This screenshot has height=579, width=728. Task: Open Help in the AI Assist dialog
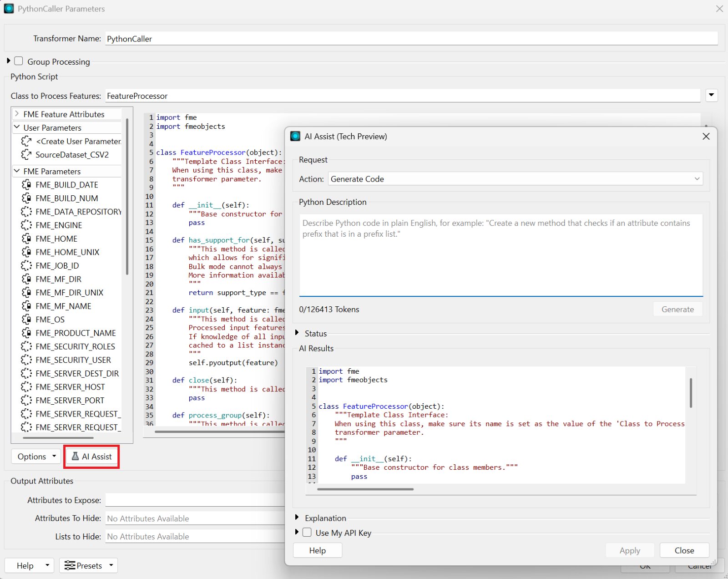[318, 550]
